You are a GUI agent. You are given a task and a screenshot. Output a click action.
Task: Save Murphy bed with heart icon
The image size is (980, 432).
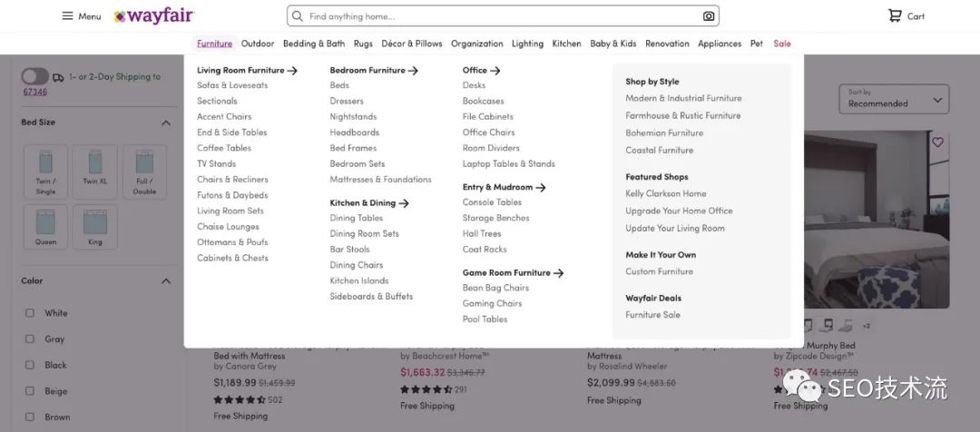[x=937, y=142]
